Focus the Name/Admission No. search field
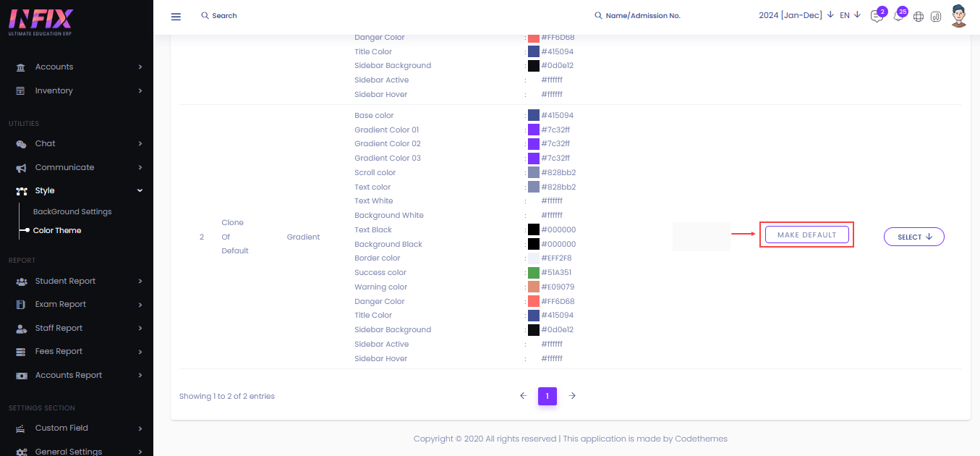Screen dimensions: 980x456 tap(643, 15)
